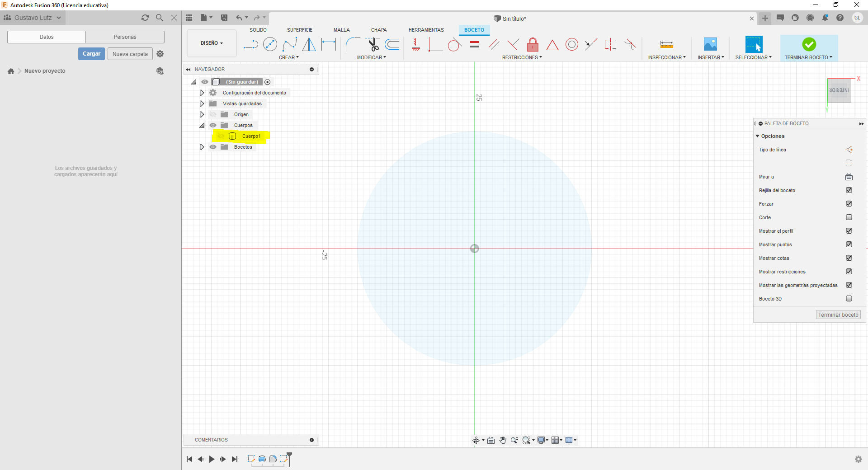This screenshot has height=470, width=868.
Task: Click the Save icon
Action: [224, 18]
